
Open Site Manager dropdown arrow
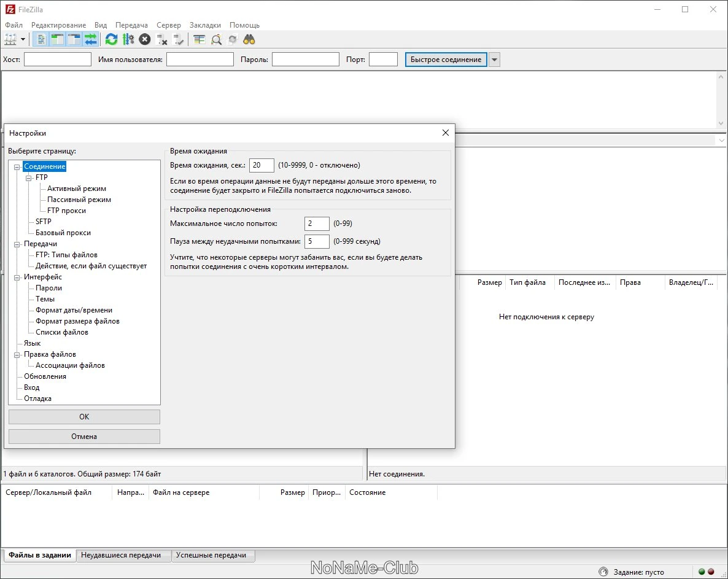coord(23,40)
